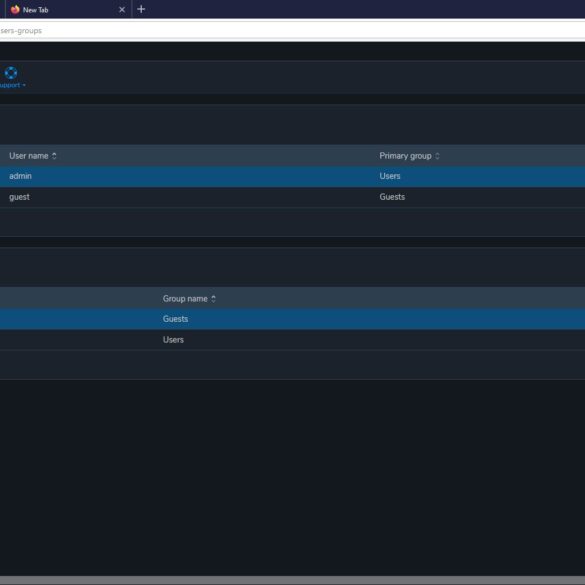Expand the Support dropdown arrow
The height and width of the screenshot is (585, 585).
click(x=24, y=85)
